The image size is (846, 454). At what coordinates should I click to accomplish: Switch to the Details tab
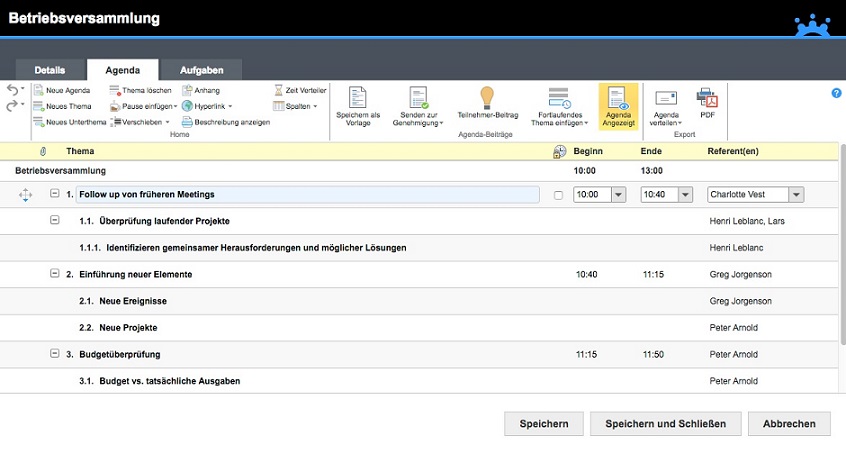click(x=50, y=70)
